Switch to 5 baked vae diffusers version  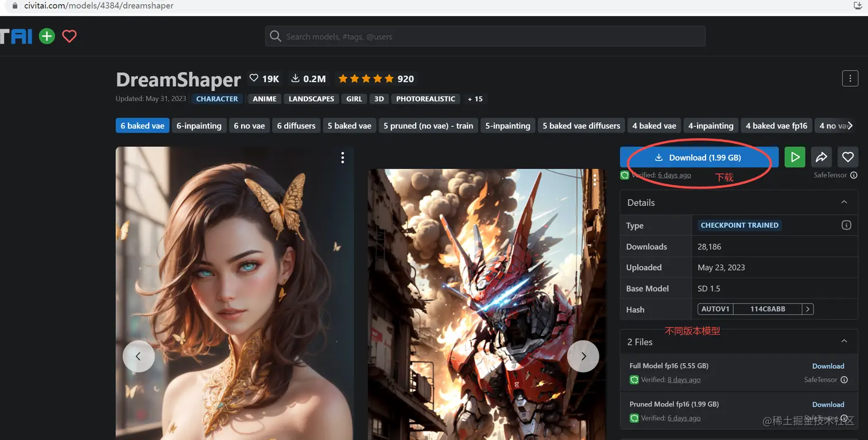click(582, 126)
